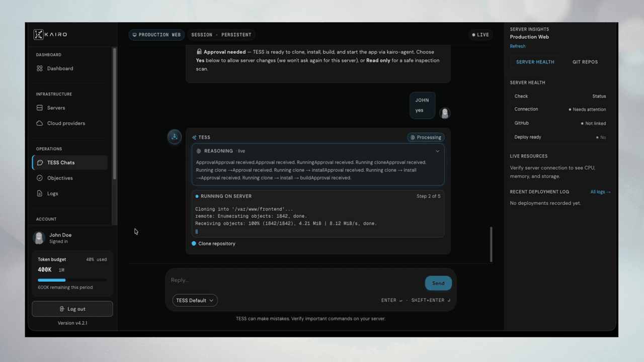Screen dimensions: 644x362
Task: Collapse the Reasoning live panel chevron
Action: [x=437, y=151]
